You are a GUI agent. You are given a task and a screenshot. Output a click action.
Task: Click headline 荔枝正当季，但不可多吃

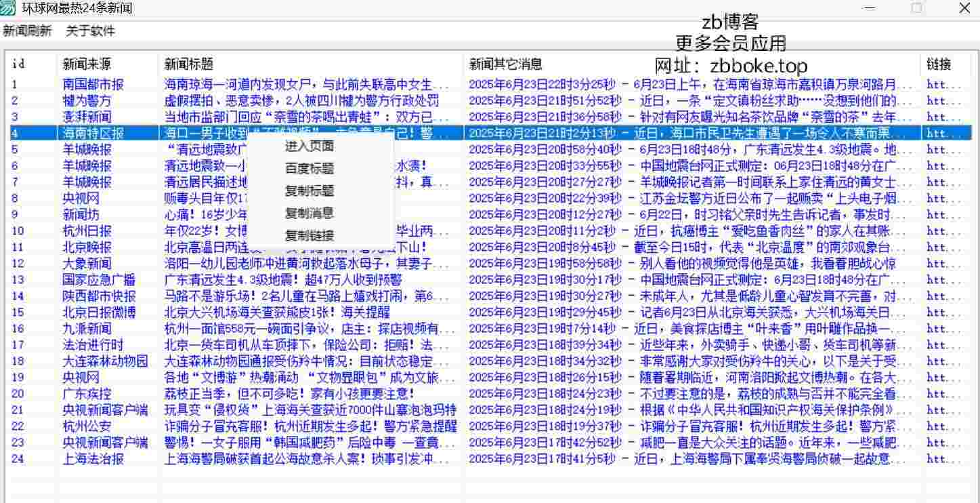(x=290, y=394)
